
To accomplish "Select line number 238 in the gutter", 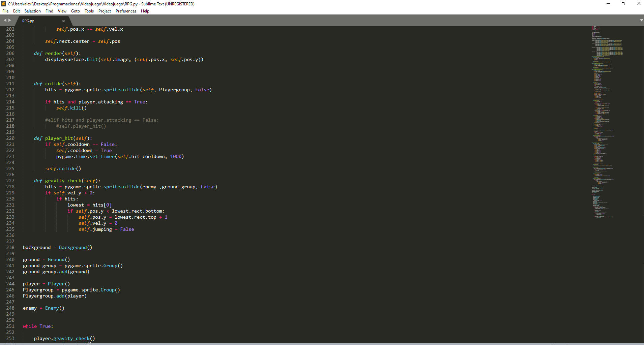I will tap(10, 247).
